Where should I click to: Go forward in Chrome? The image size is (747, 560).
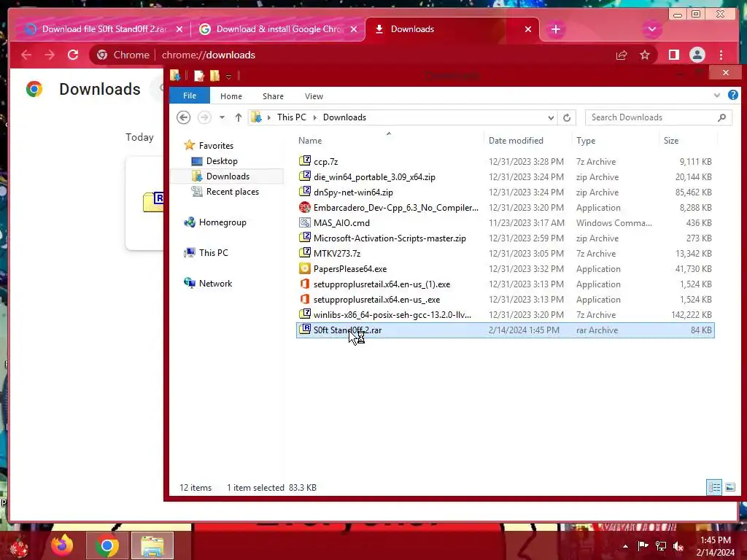[50, 55]
